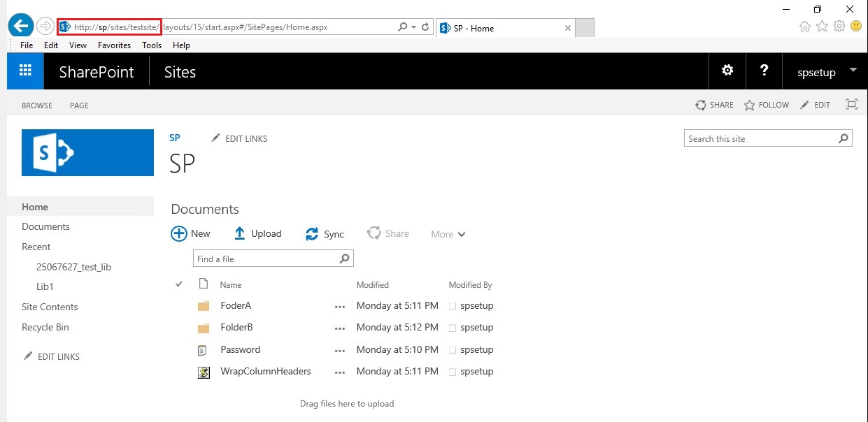Click the address bar search magnifier
Viewport: 868px width, 422px height.
click(402, 27)
